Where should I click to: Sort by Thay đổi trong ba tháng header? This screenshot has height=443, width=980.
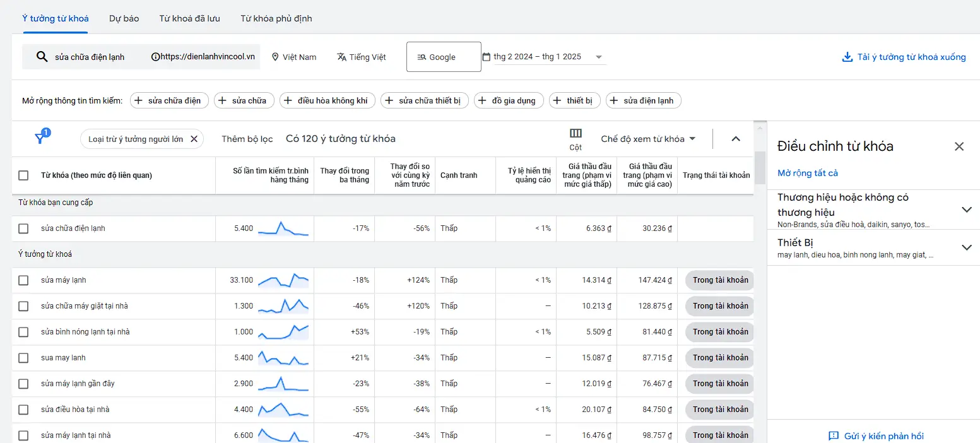(x=345, y=175)
